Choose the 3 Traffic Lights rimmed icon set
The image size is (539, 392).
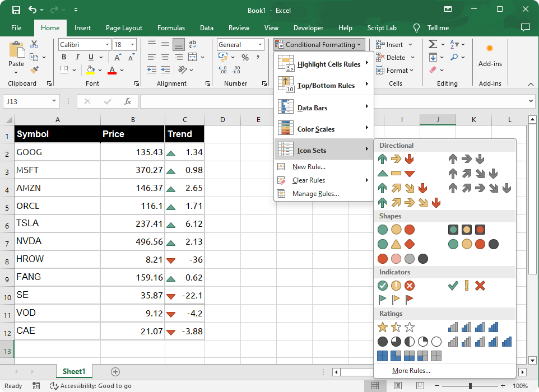467,230
